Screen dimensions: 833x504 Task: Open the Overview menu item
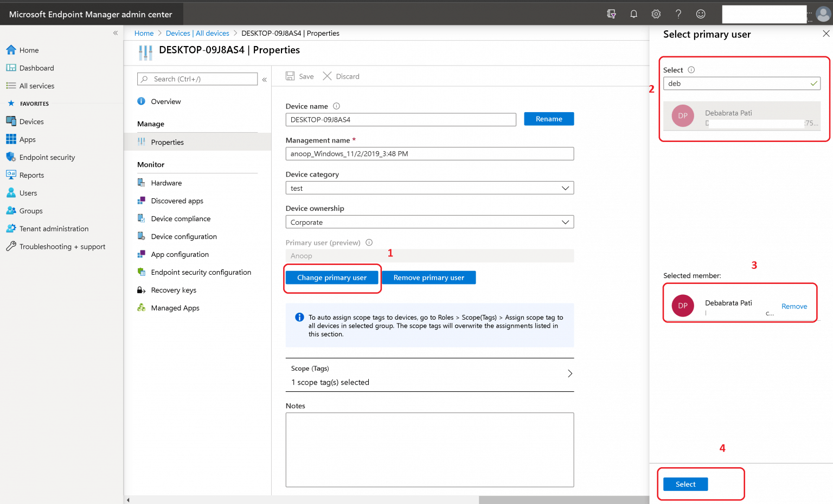coord(165,101)
